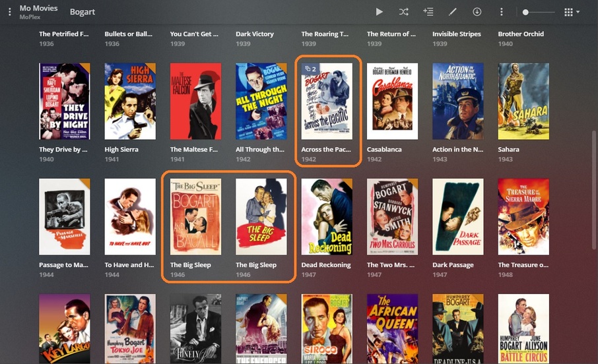Click The Treasure o... title
Image resolution: width=598 pixels, height=364 pixels.
(x=523, y=265)
